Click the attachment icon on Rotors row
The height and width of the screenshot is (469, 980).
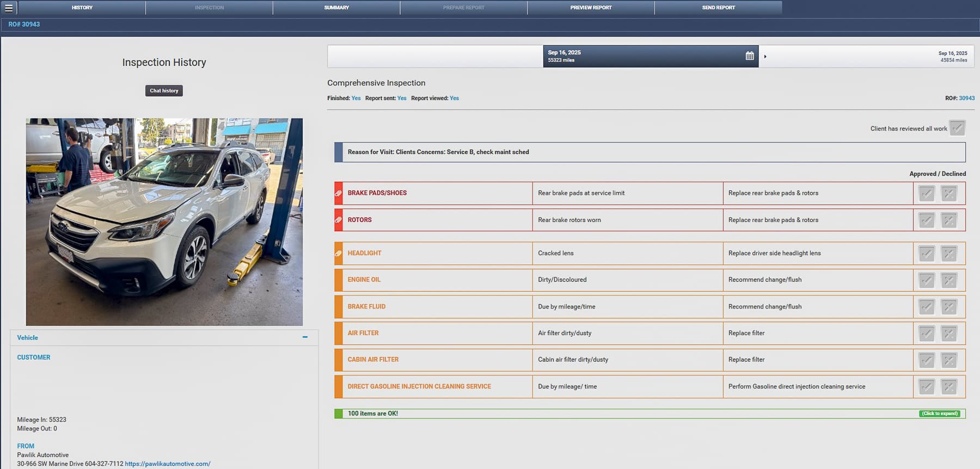pyautogui.click(x=338, y=220)
